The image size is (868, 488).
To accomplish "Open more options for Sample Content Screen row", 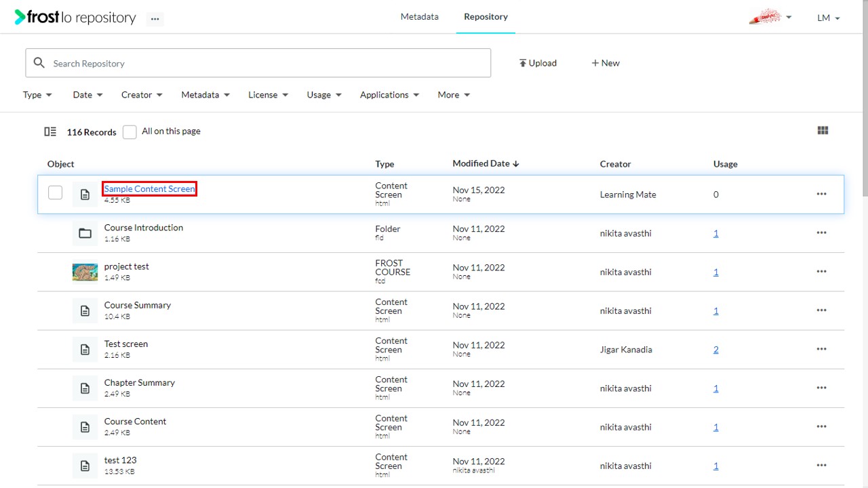I will pos(821,194).
